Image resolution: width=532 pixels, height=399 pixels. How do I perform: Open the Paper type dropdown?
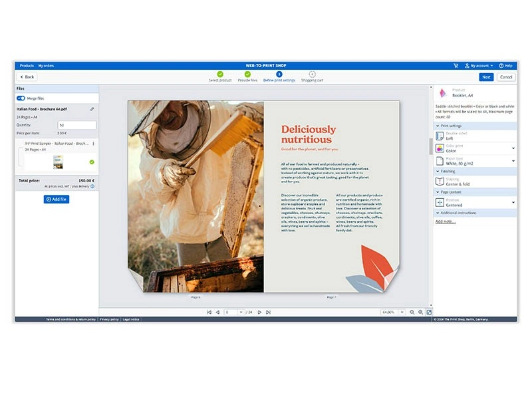(x=513, y=161)
